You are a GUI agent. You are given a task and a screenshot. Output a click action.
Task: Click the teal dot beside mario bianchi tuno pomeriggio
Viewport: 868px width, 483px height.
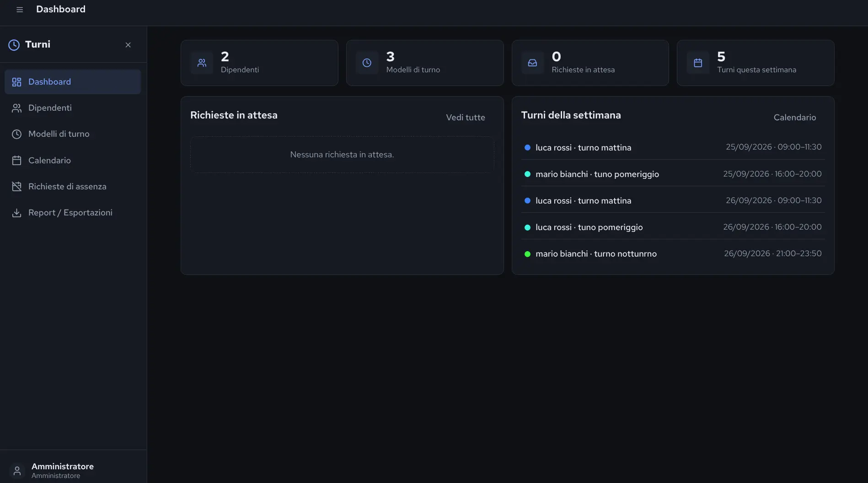point(527,174)
